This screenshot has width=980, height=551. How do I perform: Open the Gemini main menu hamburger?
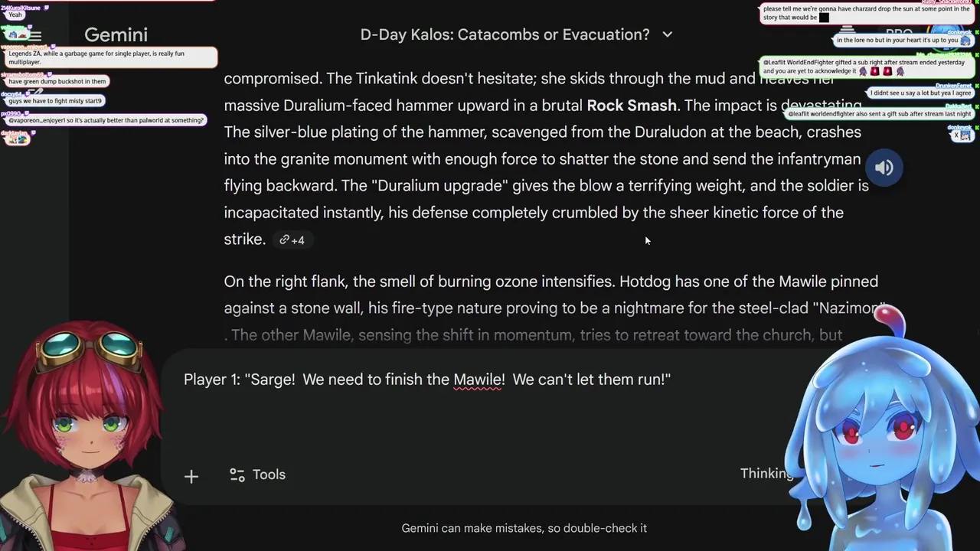point(35,35)
